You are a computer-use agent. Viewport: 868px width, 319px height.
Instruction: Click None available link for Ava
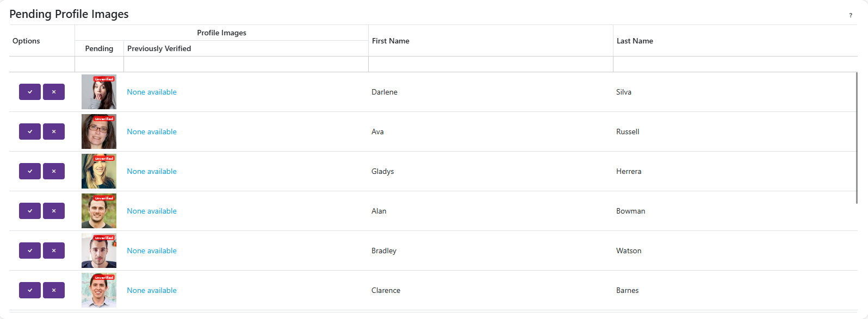click(x=152, y=132)
